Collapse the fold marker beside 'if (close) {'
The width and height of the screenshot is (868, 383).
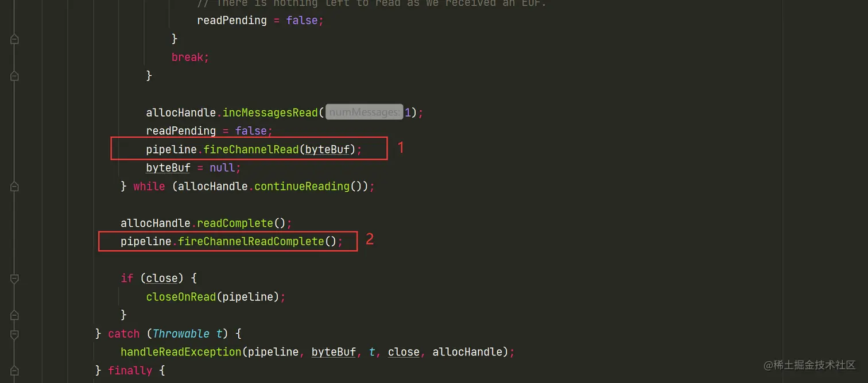14,278
